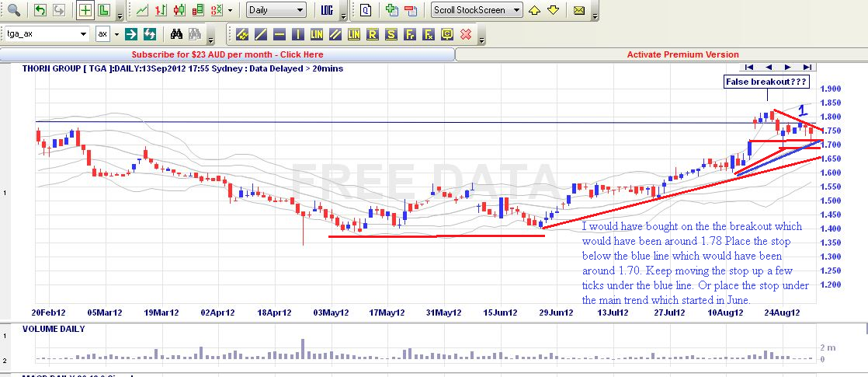Switch to candlestick chart type
Viewport: 868px width, 377px height.
click(179, 10)
